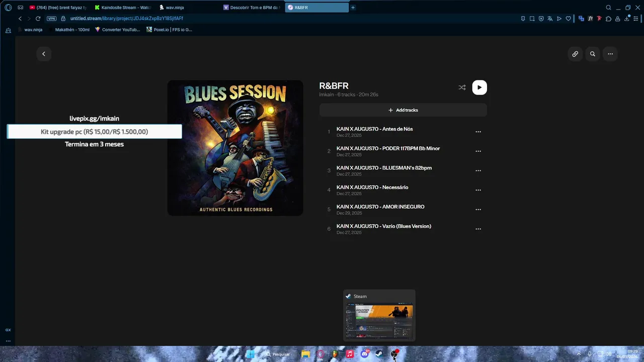Open sidebar three-dot settings
The image size is (644, 362).
(8, 341)
